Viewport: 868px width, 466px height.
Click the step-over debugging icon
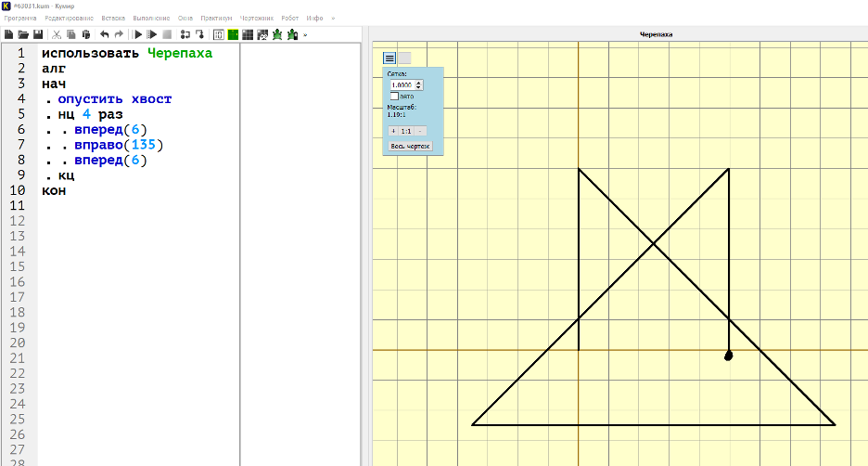point(185,34)
